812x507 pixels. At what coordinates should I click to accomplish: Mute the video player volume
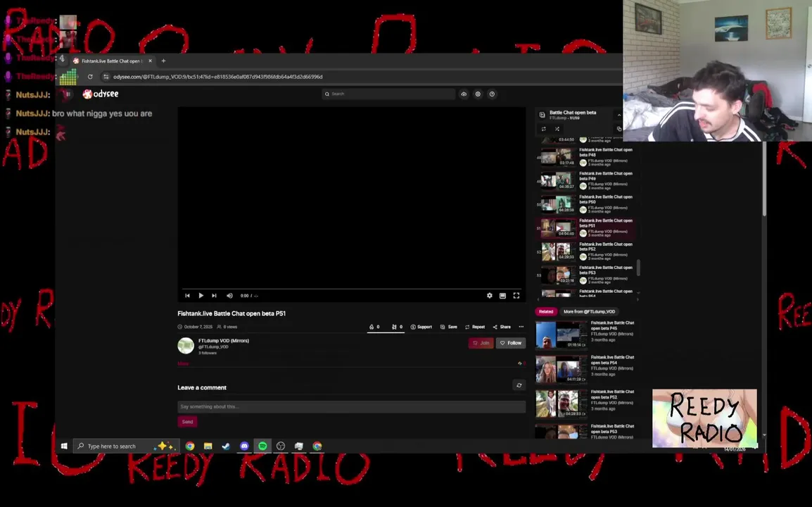point(229,296)
